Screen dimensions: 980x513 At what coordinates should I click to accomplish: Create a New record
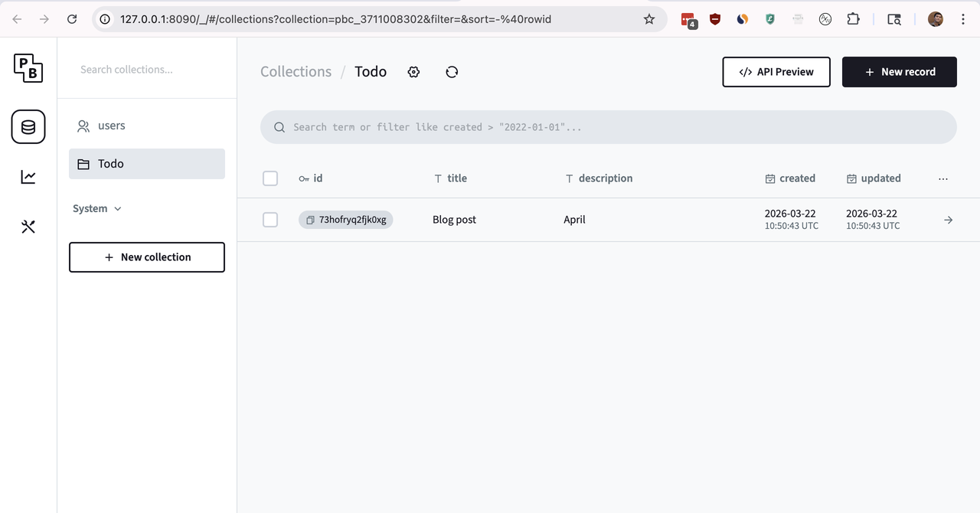[899, 71]
